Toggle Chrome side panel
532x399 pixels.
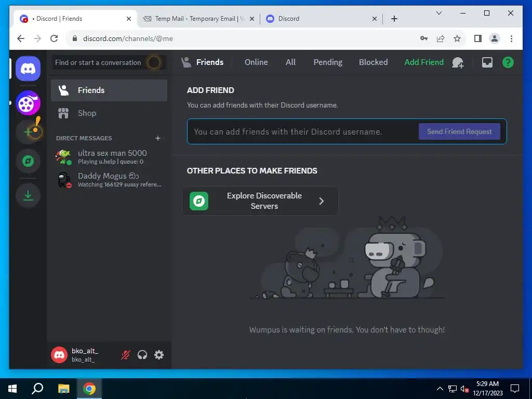478,38
